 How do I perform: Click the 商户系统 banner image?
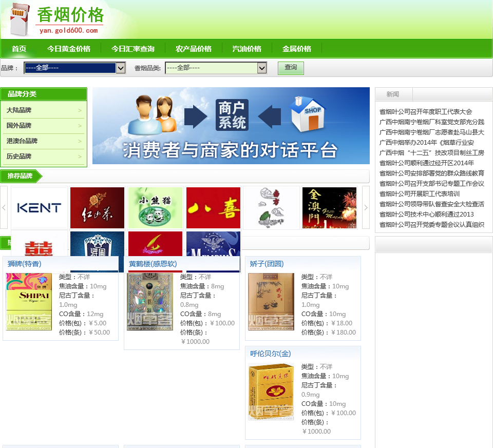[x=231, y=126]
